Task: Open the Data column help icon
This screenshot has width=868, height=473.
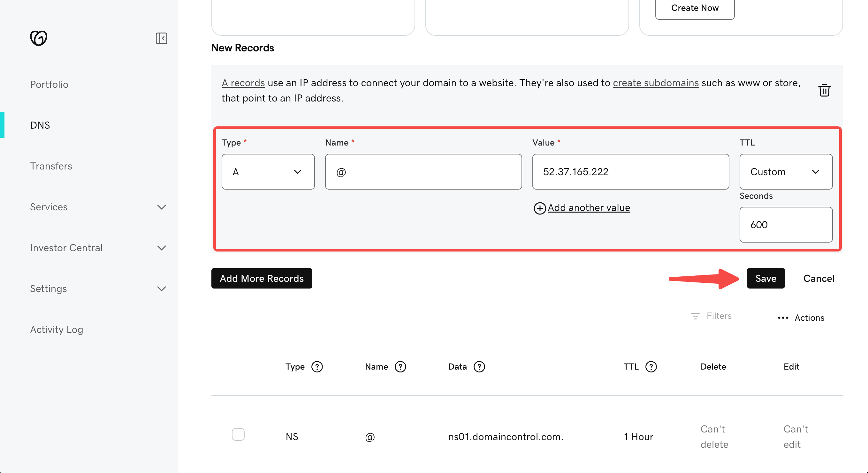Action: [x=479, y=367]
